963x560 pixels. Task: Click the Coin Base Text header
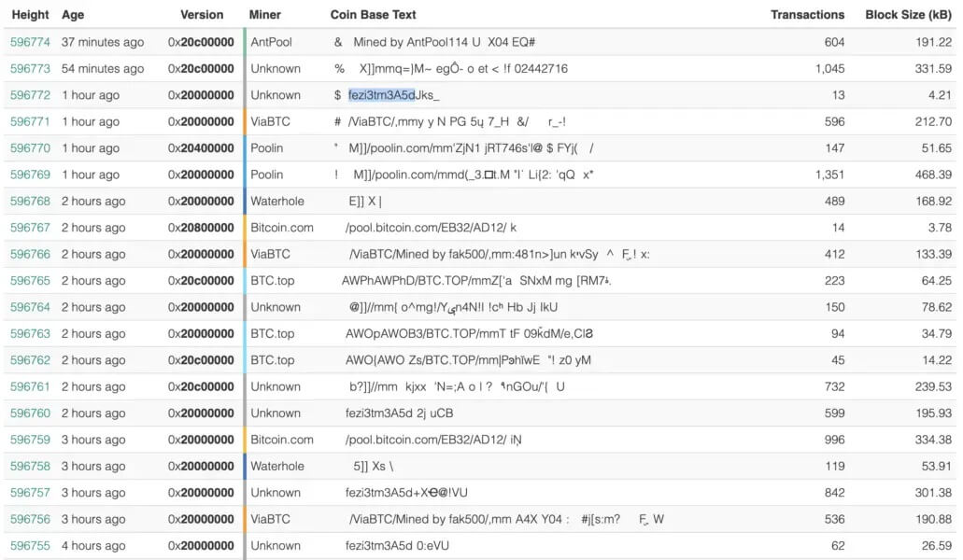tap(374, 15)
